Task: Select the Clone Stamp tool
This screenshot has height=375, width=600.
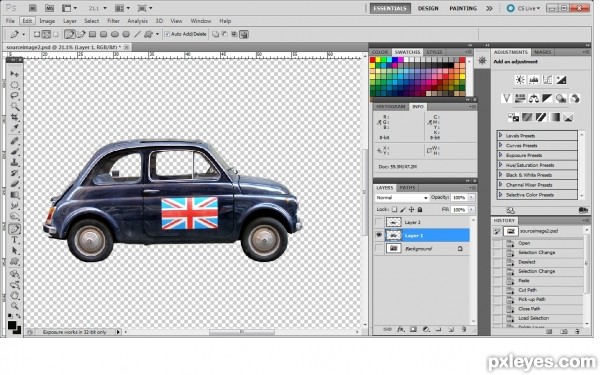Action: tap(15, 162)
